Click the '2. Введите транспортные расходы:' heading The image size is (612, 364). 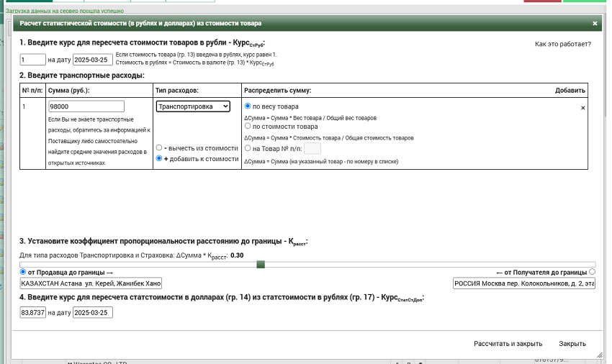pyautogui.click(x=82, y=76)
